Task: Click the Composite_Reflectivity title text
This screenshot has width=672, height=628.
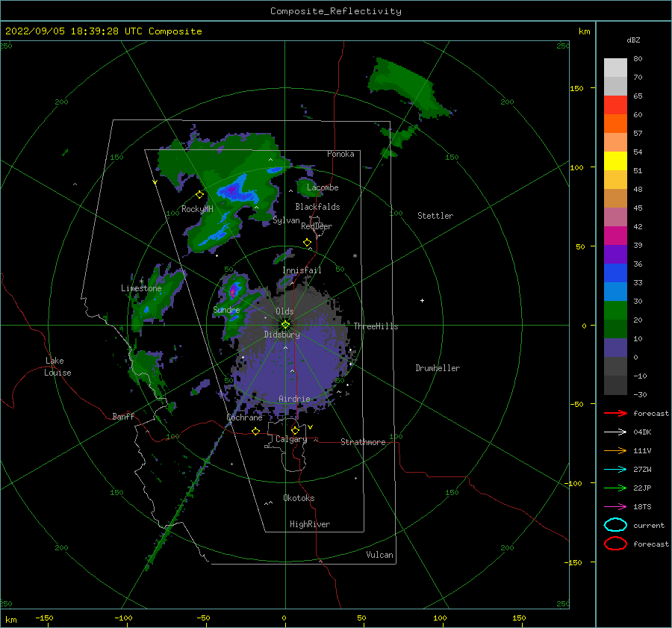Action: tap(336, 11)
